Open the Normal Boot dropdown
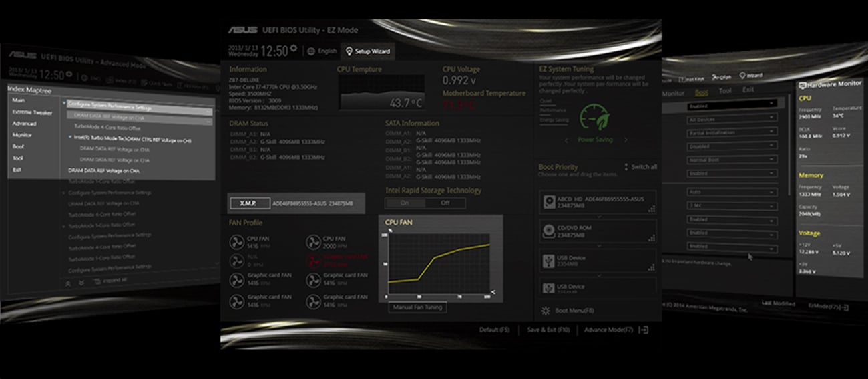This screenshot has height=379, width=868. pos(731,160)
